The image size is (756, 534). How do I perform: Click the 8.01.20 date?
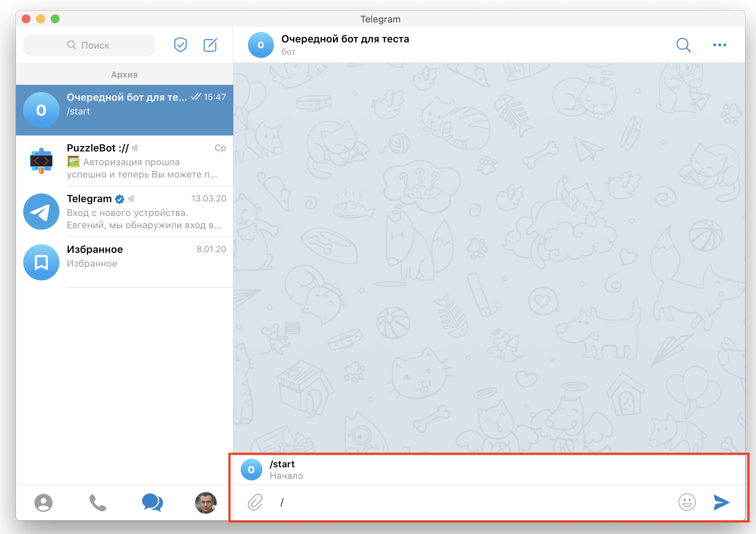coord(211,249)
